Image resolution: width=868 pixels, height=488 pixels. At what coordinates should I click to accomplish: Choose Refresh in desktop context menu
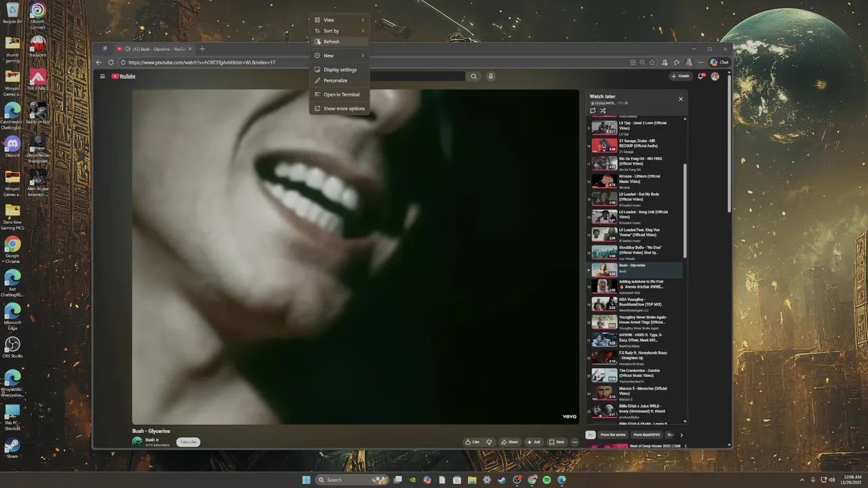coord(340,41)
